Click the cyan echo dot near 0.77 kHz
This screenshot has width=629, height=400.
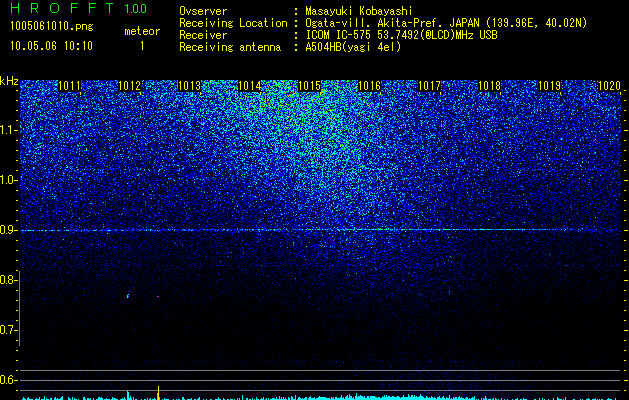128,296
